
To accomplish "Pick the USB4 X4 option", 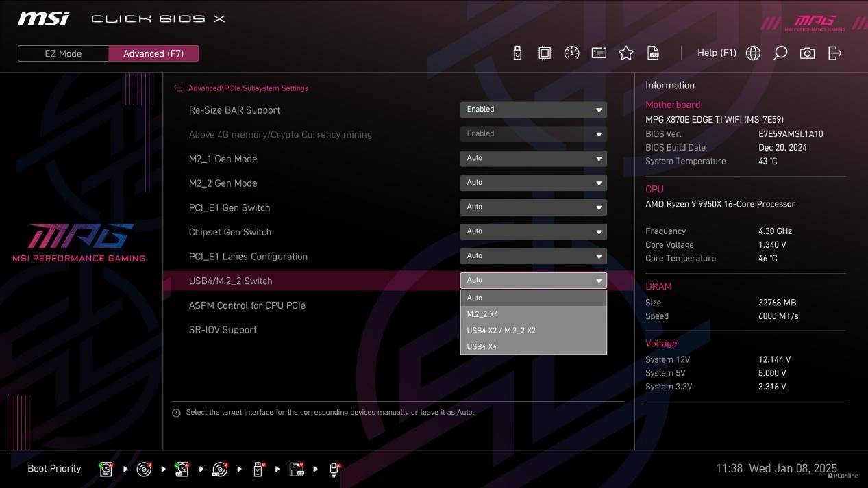I will pos(533,346).
